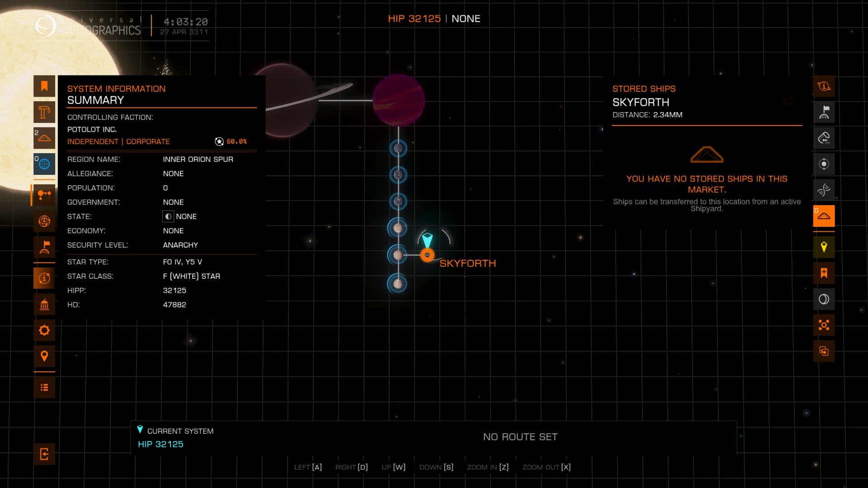Open the bookmarks tab in left sidebar
Screen dimensions: 868x488
[x=44, y=86]
